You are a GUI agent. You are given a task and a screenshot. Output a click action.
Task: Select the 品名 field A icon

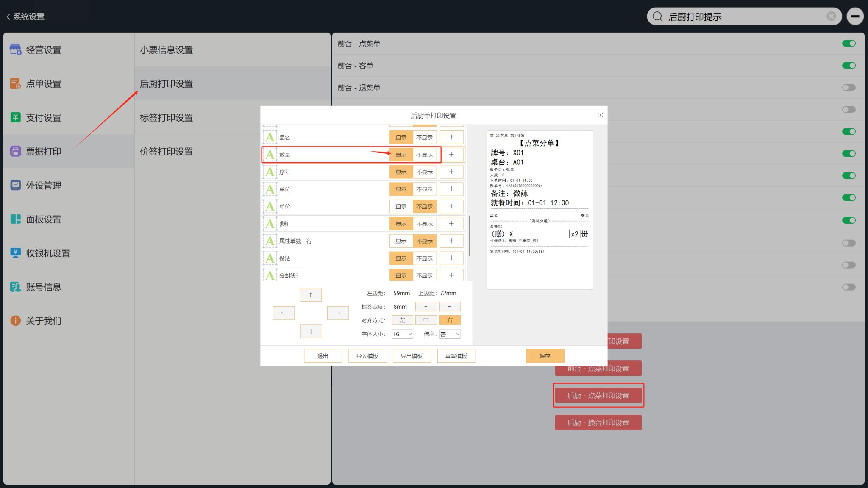point(270,137)
